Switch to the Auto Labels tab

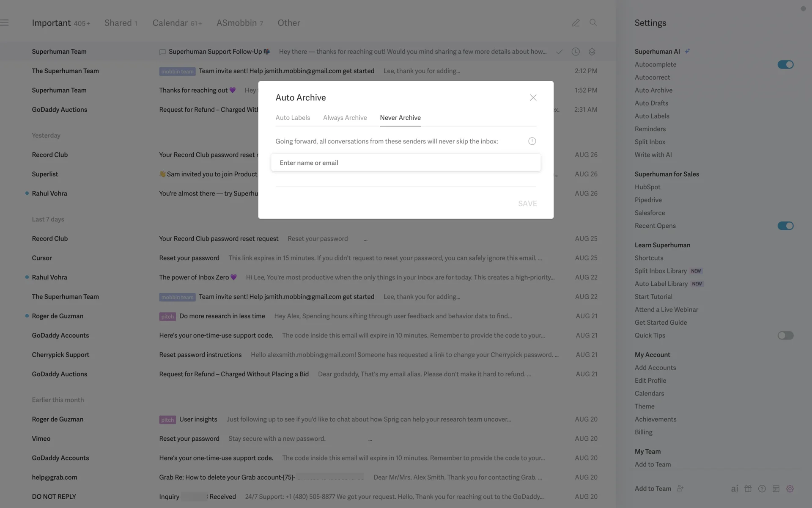(293, 118)
